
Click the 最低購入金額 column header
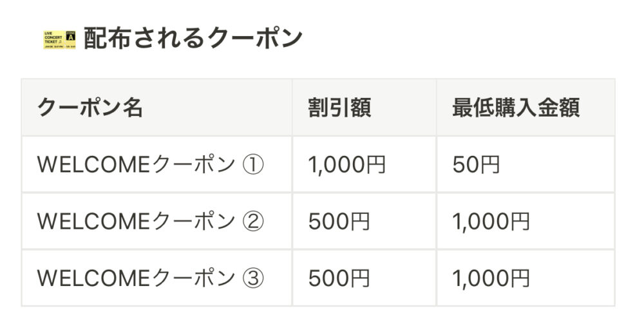pyautogui.click(x=516, y=108)
